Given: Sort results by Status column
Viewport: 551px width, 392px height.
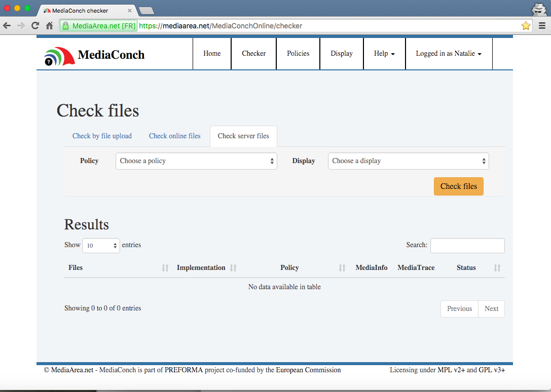Looking at the screenshot, I should point(497,268).
